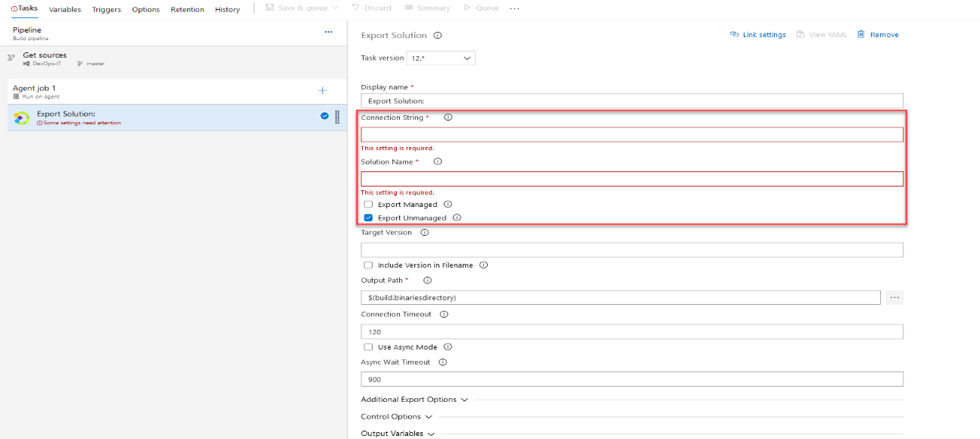This screenshot has width=980, height=439.
Task: Add a task to Agent job 1
Action: (322, 91)
